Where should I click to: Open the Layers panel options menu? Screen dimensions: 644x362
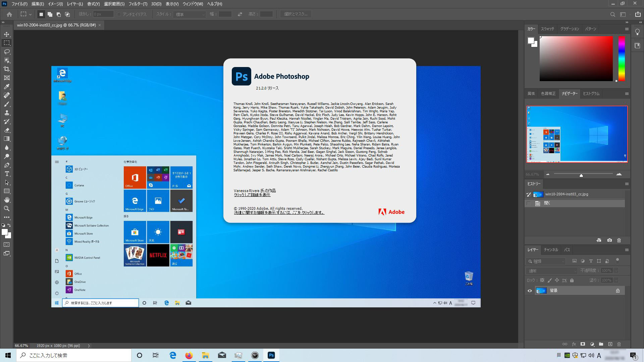coord(627,250)
